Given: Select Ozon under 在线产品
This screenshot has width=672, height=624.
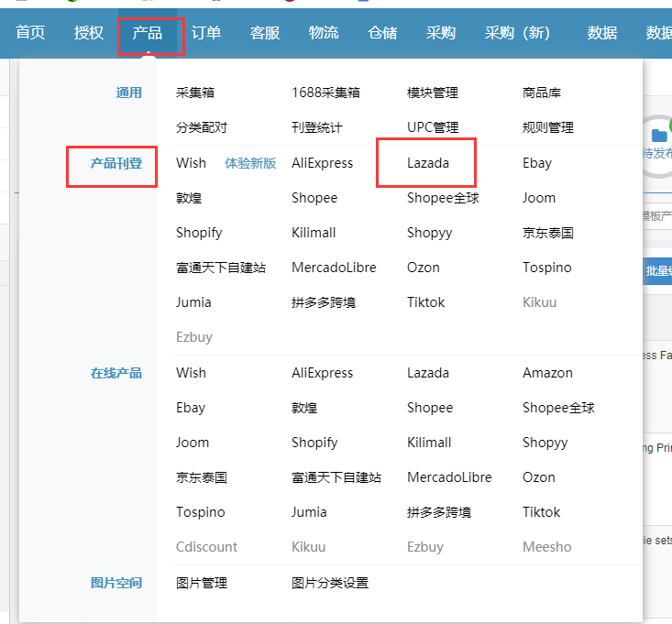Looking at the screenshot, I should pyautogui.click(x=539, y=477).
